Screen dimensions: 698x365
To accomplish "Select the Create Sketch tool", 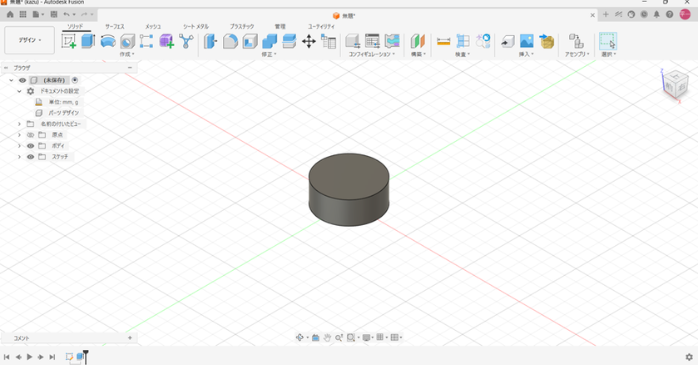I will tap(69, 41).
